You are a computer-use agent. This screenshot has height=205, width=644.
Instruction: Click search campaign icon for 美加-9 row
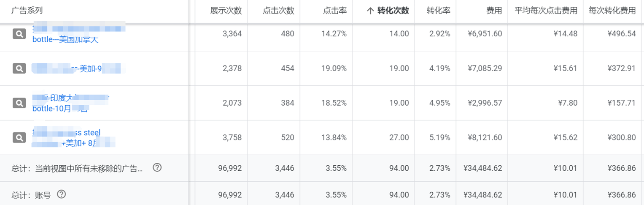pos(19,68)
